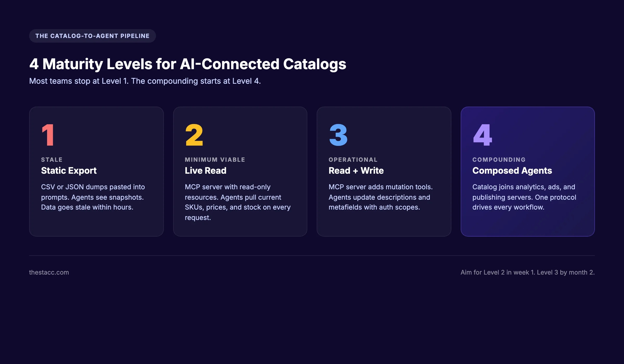Click the 'Composed Agents' card title
The image size is (624, 364).
(512, 171)
